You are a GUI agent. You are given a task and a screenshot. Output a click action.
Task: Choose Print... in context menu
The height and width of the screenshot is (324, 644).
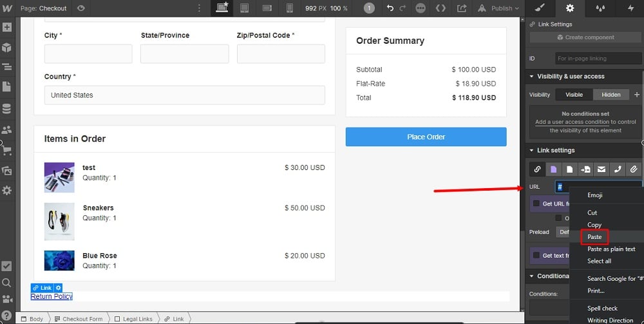click(596, 291)
